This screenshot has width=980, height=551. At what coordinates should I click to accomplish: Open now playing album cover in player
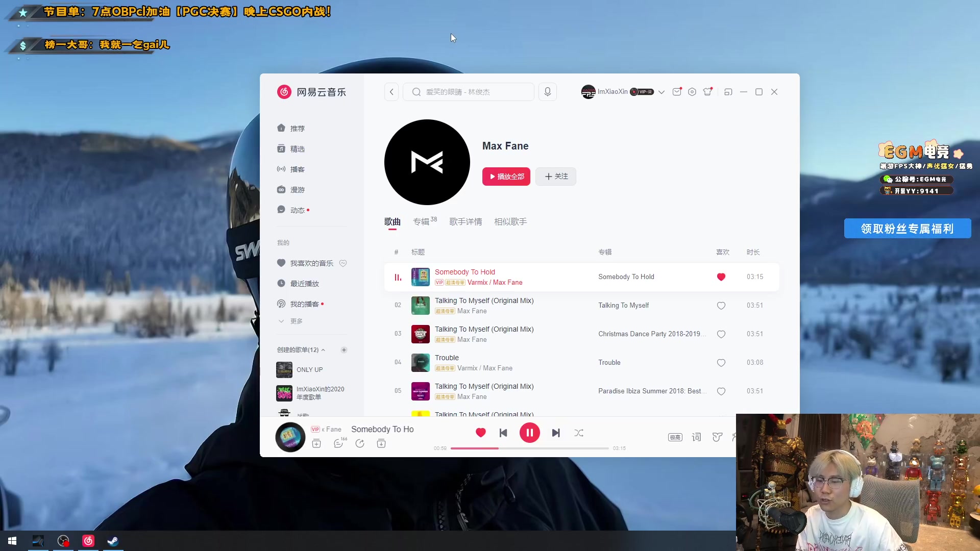point(290,437)
